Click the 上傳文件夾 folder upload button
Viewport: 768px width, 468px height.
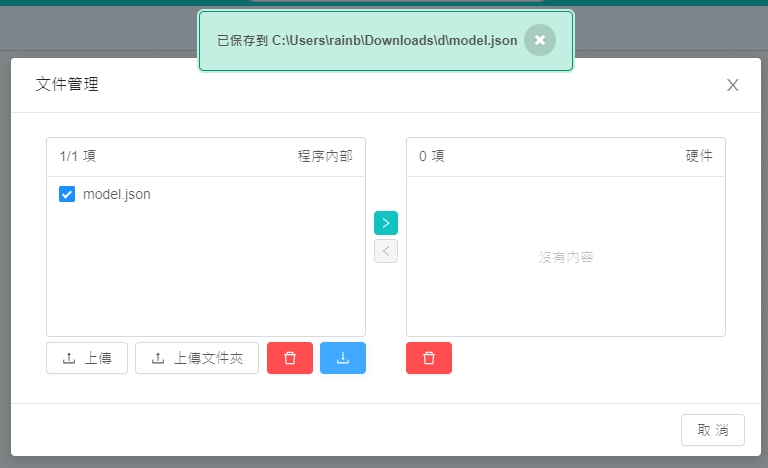pos(197,358)
